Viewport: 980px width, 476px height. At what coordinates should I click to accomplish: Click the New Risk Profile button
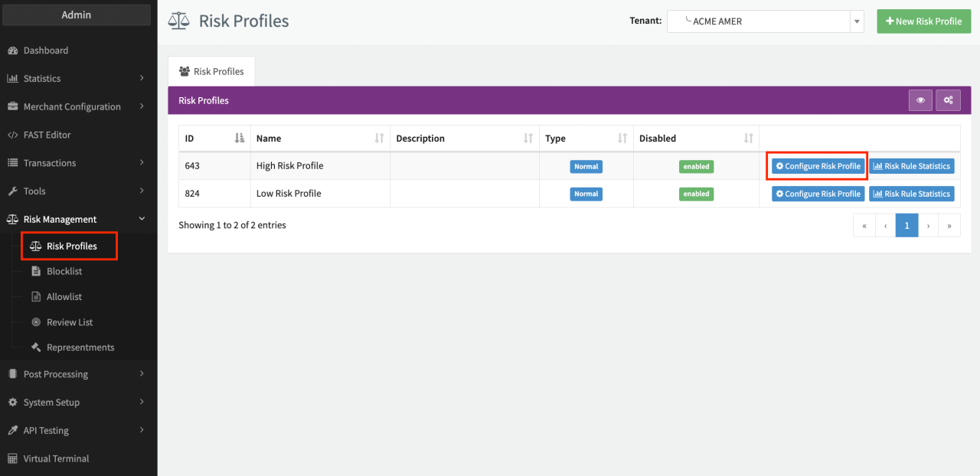tap(923, 21)
